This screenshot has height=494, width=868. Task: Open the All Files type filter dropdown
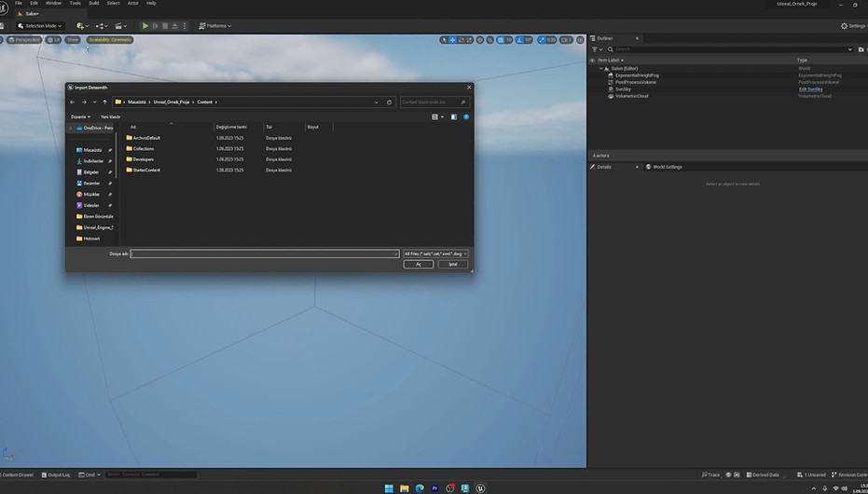pos(435,254)
